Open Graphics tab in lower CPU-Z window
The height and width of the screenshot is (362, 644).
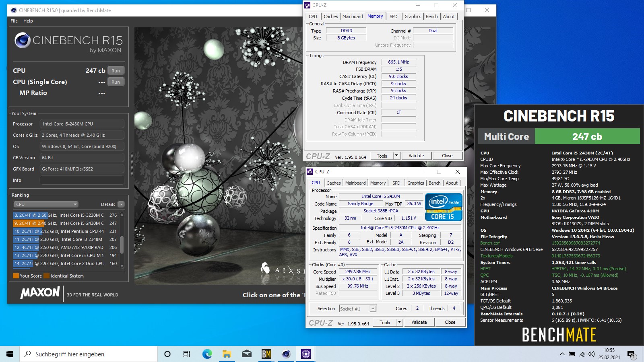click(416, 183)
